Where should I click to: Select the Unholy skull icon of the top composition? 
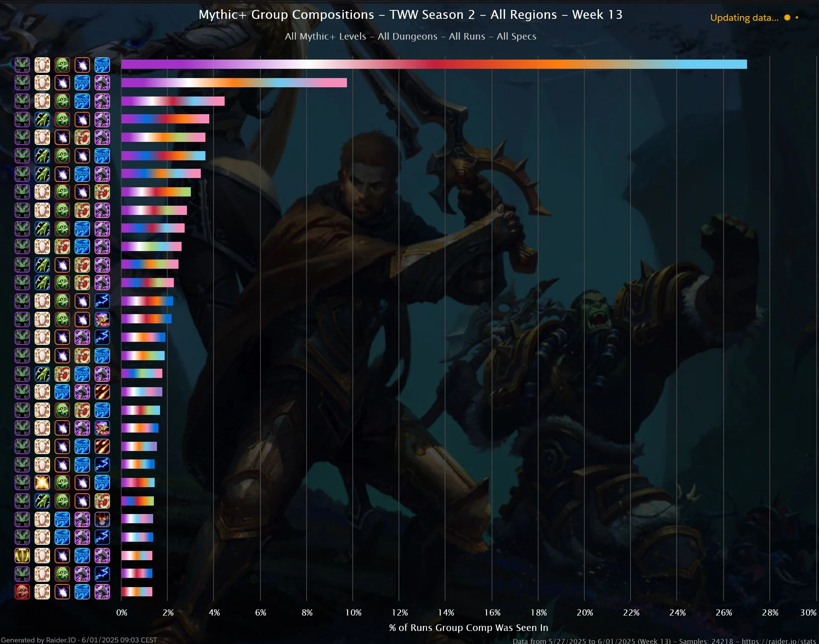point(62,65)
